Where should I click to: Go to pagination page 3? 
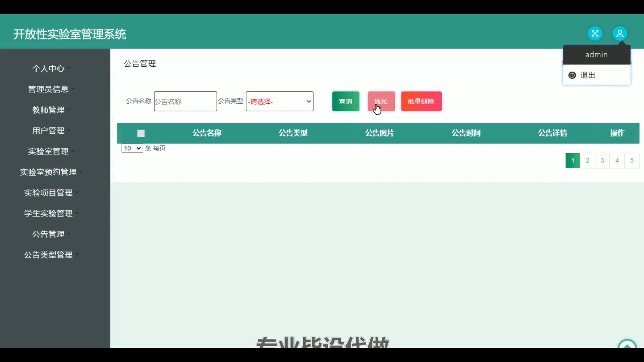tap(602, 160)
